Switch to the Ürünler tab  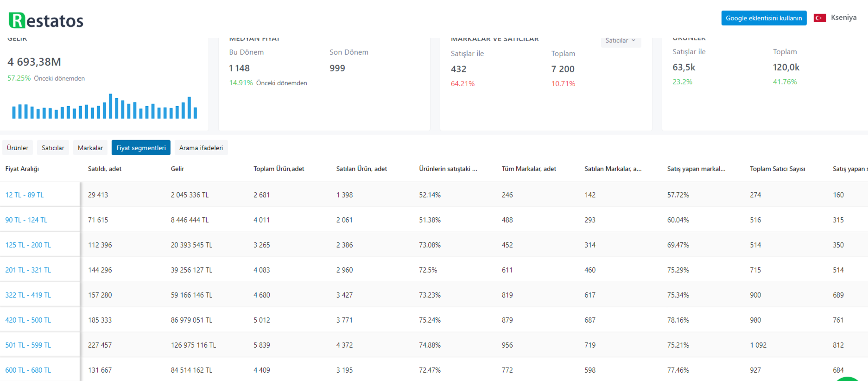pyautogui.click(x=18, y=148)
